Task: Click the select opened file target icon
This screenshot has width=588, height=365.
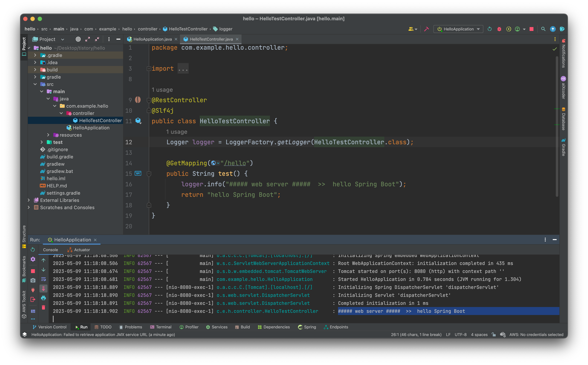Action: pyautogui.click(x=78, y=39)
